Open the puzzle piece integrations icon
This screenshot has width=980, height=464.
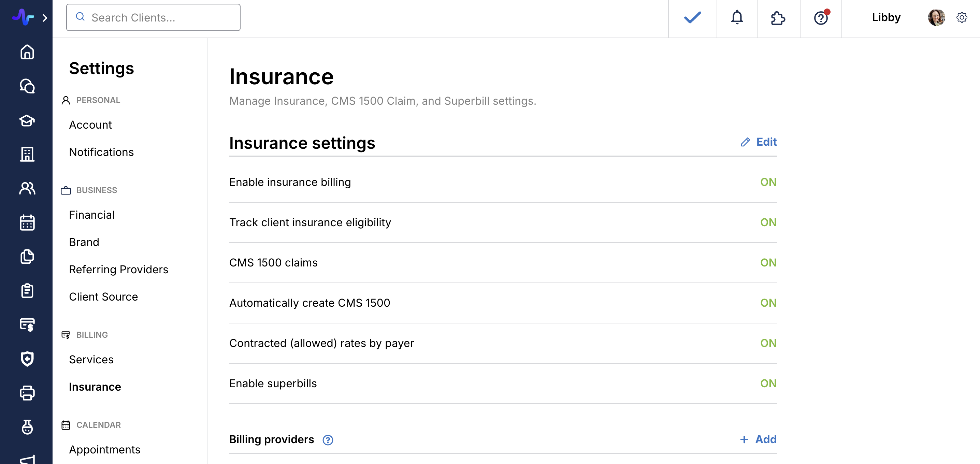pos(778,18)
